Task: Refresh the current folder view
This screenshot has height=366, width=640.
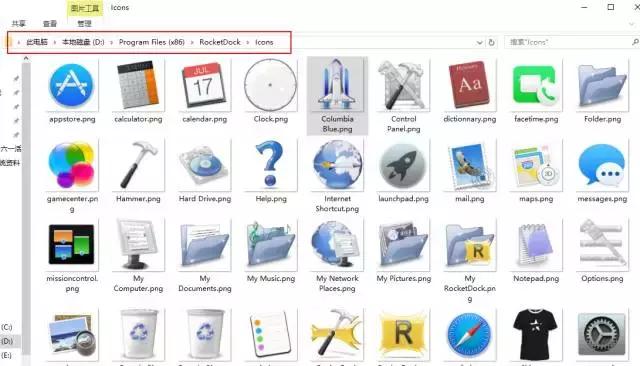Action: [491, 42]
